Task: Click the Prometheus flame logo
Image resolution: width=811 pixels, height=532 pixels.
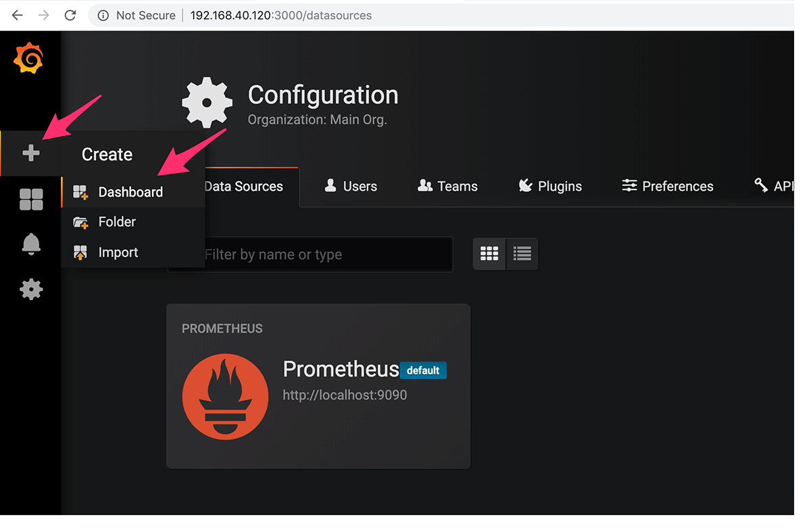Action: click(x=226, y=396)
